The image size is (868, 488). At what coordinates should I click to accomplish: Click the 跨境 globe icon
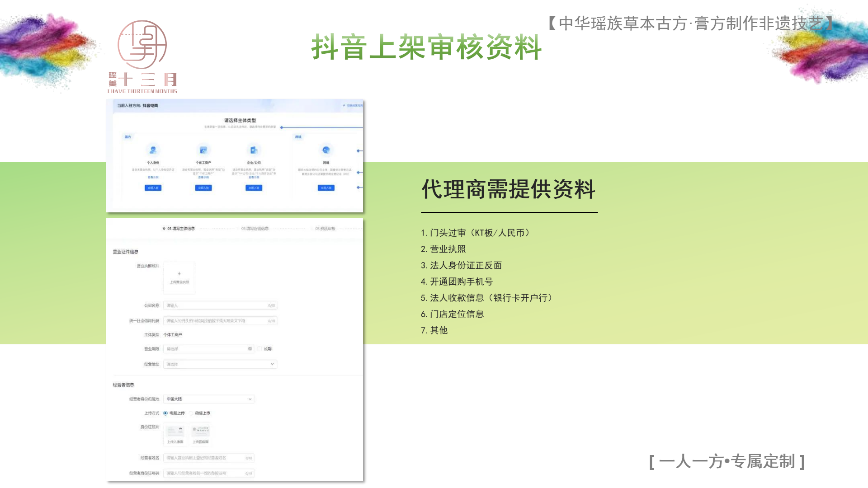click(326, 150)
